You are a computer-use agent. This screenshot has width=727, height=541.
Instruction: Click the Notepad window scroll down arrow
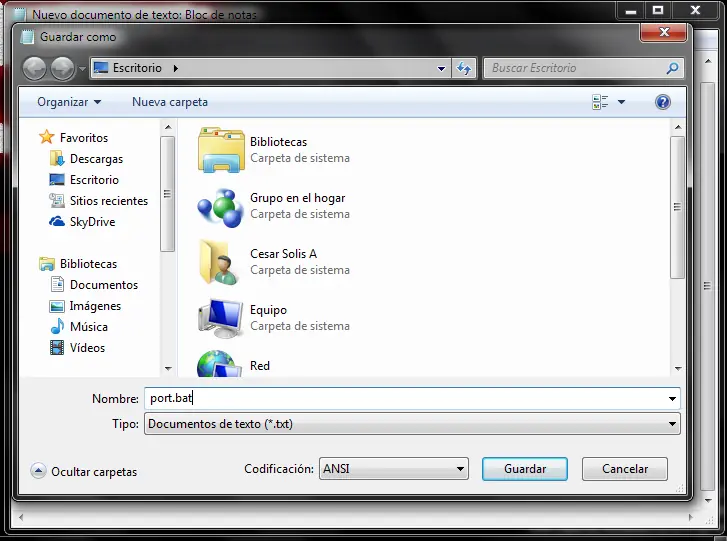[708, 500]
